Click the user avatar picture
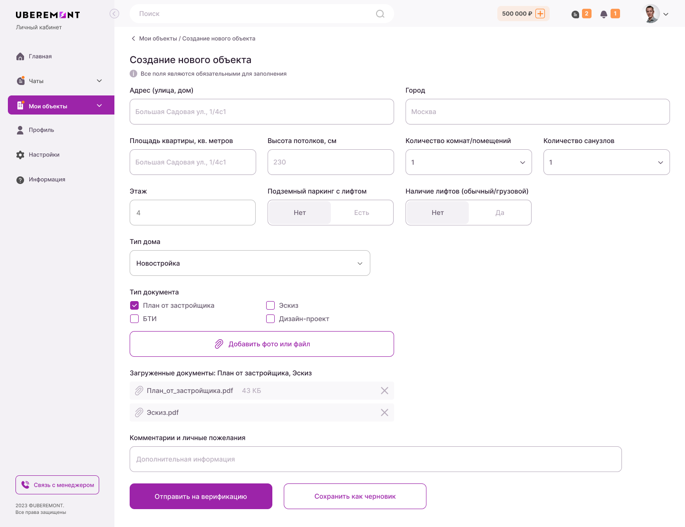This screenshot has width=685, height=527. coord(651,14)
